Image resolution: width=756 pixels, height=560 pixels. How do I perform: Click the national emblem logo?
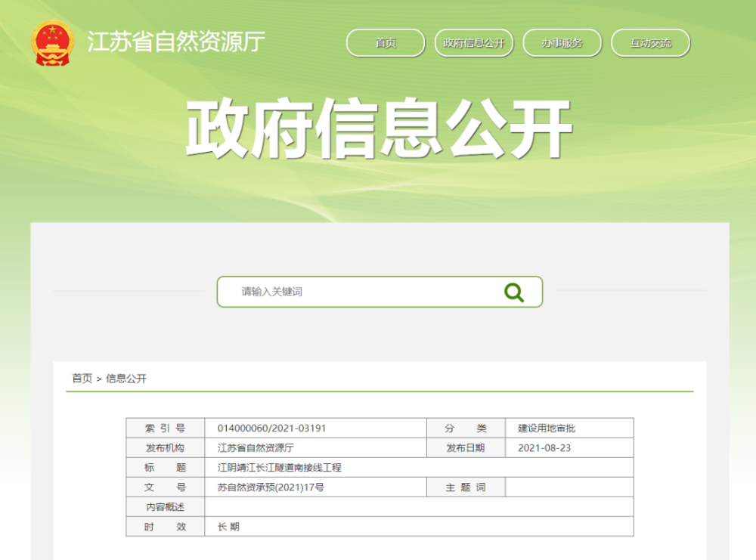[x=52, y=43]
